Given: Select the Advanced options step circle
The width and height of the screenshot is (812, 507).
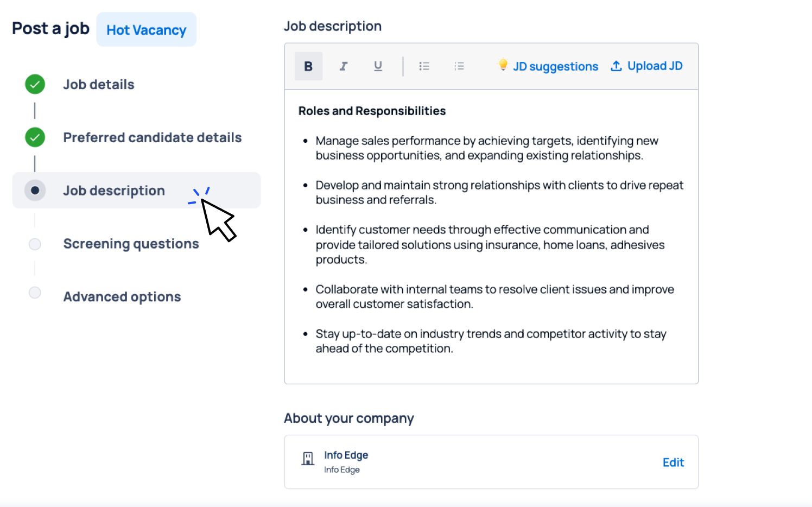Looking at the screenshot, I should 35,293.
